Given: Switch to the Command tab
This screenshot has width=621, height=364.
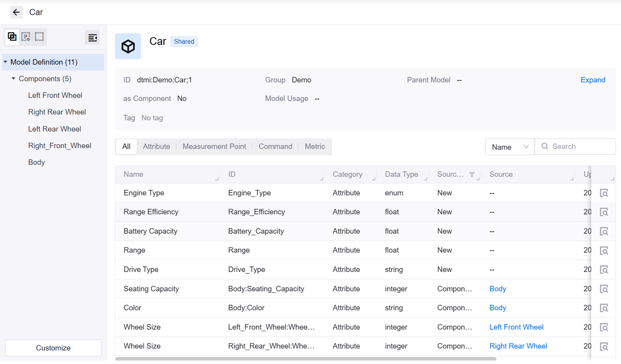Looking at the screenshot, I should point(275,147).
